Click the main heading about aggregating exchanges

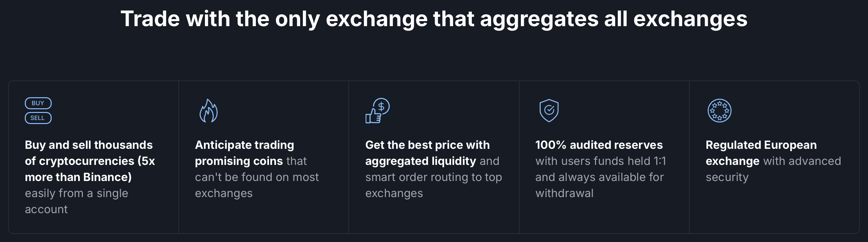434,19
